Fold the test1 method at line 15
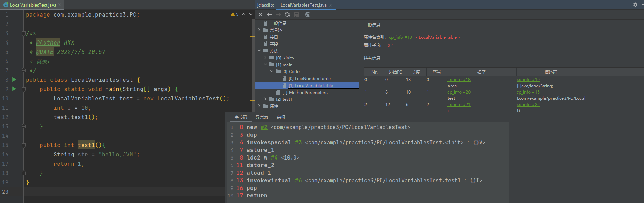 pos(23,145)
